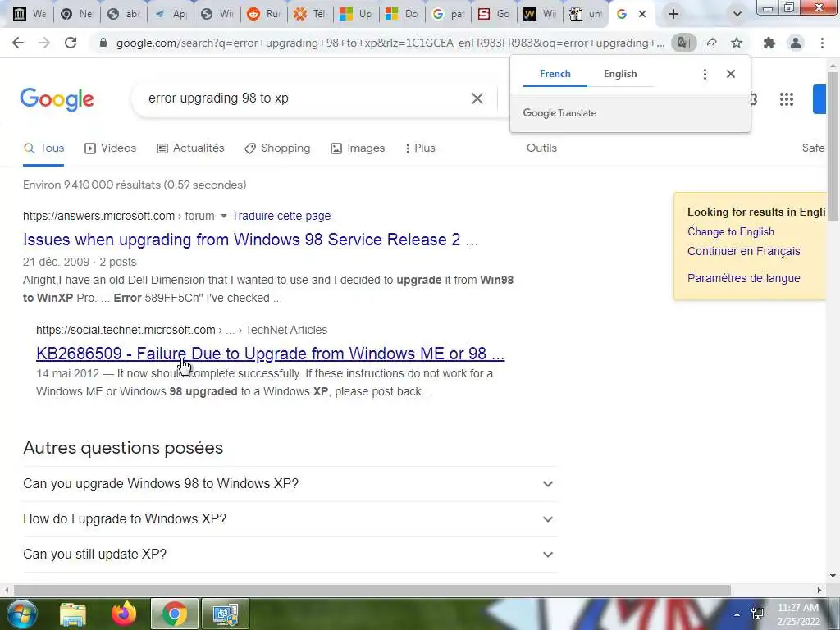Viewport: 840px width, 630px height.
Task: Close the Google Translate popup
Action: (731, 74)
